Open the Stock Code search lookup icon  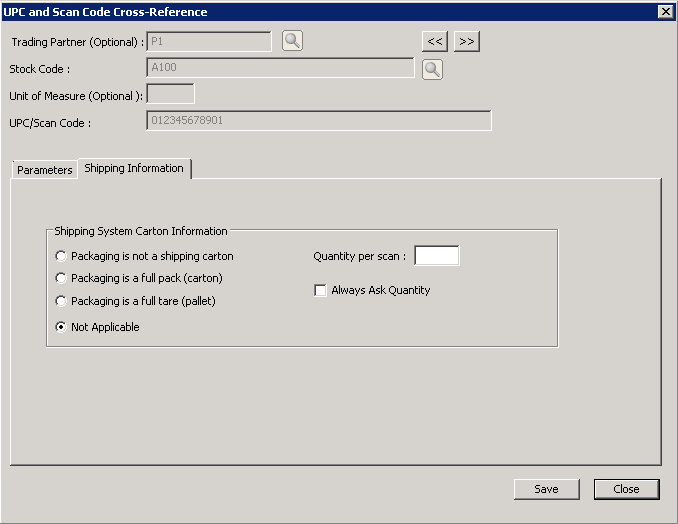point(431,69)
